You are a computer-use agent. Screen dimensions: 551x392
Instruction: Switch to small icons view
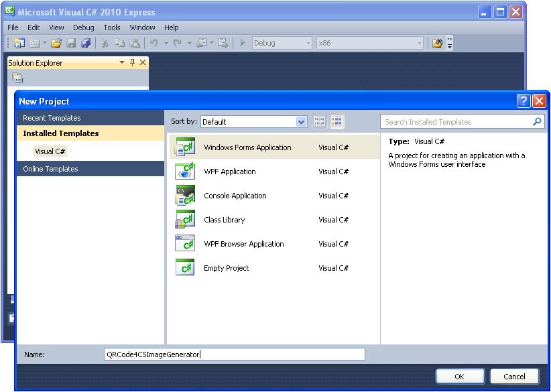(320, 121)
